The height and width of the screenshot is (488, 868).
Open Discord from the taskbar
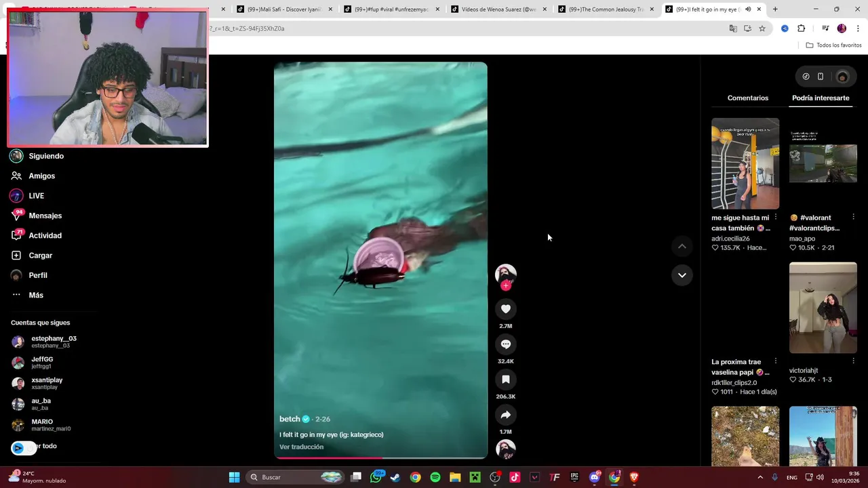(595, 477)
